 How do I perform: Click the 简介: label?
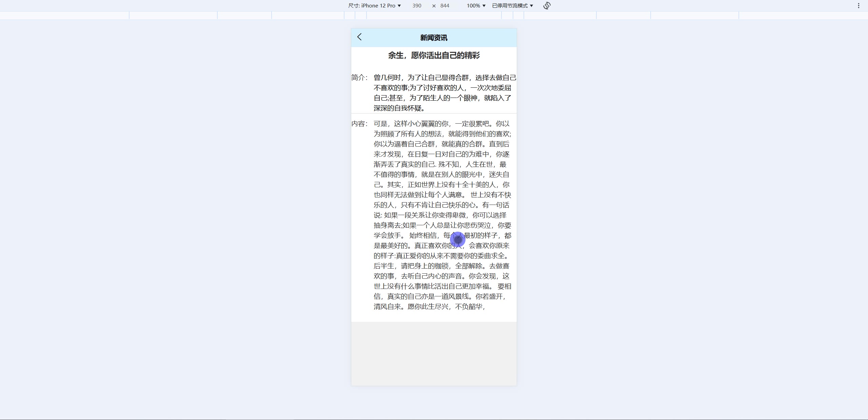coord(359,78)
